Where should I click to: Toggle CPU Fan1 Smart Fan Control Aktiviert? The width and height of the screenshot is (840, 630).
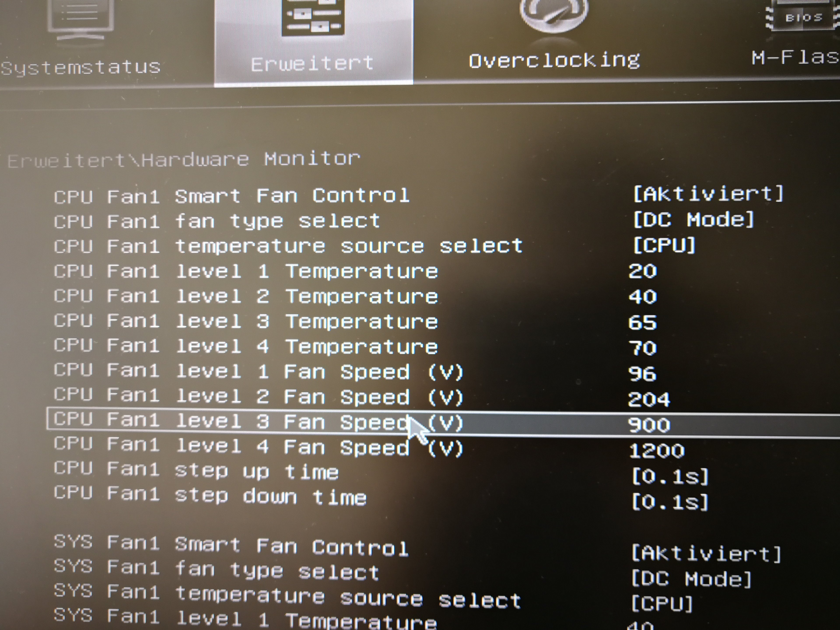tap(708, 194)
